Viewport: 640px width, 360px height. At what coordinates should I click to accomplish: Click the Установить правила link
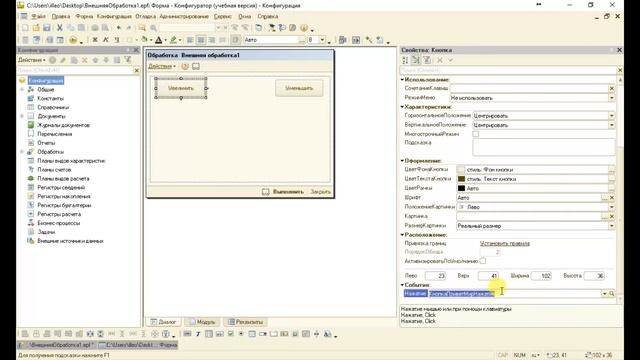[504, 243]
